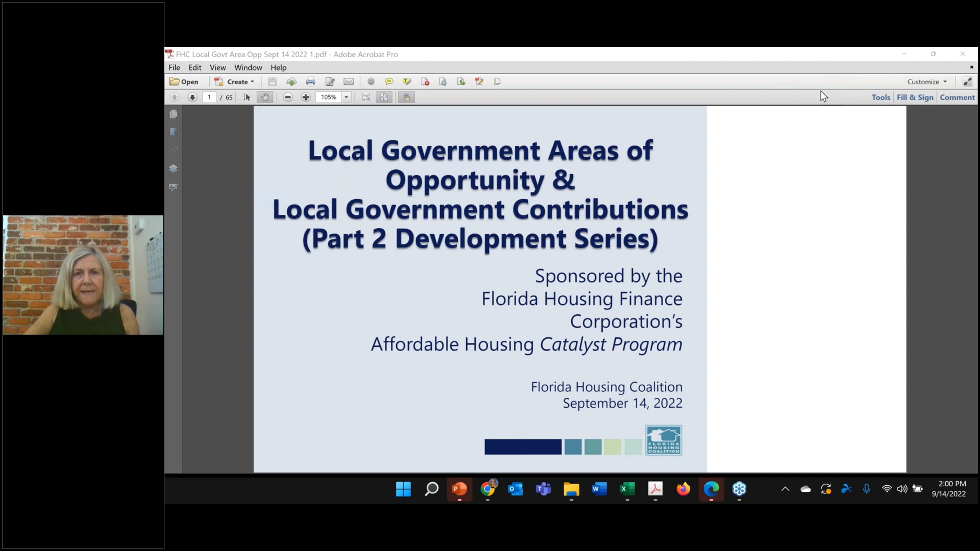Select the highlight text tool
This screenshot has height=551, width=980.
coord(407,82)
